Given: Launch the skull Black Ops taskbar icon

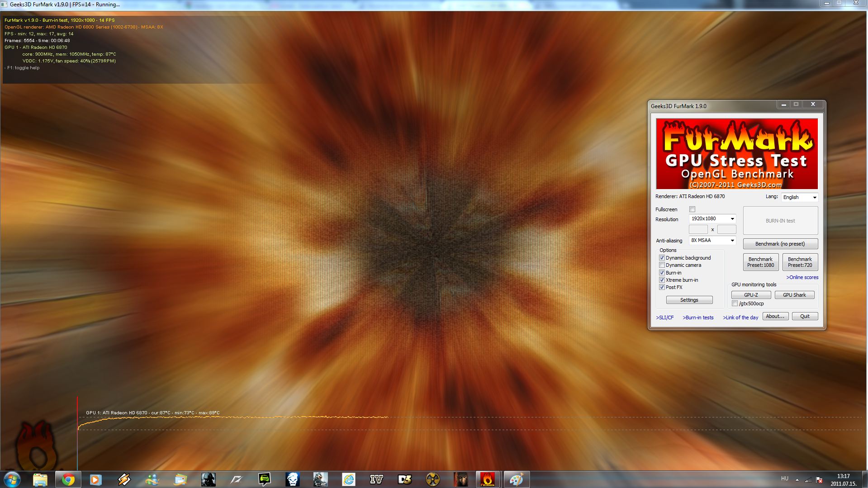Looking at the screenshot, I should (x=293, y=479).
